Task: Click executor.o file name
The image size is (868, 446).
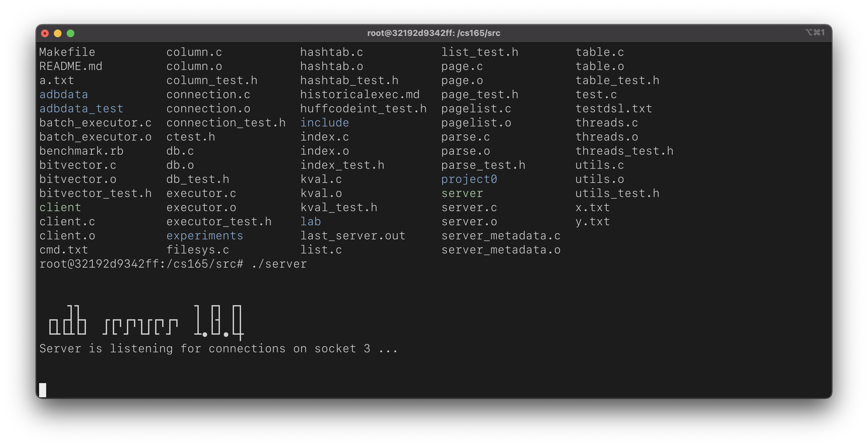Action: pyautogui.click(x=201, y=208)
